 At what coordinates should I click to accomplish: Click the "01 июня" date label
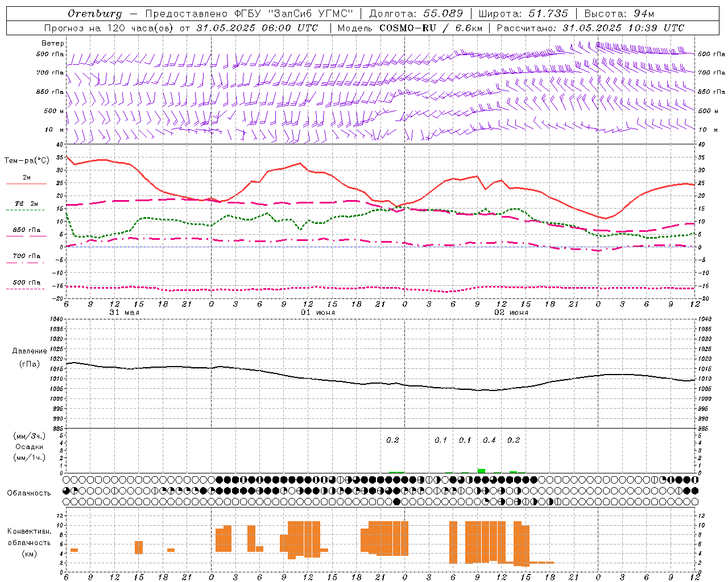pos(318,313)
